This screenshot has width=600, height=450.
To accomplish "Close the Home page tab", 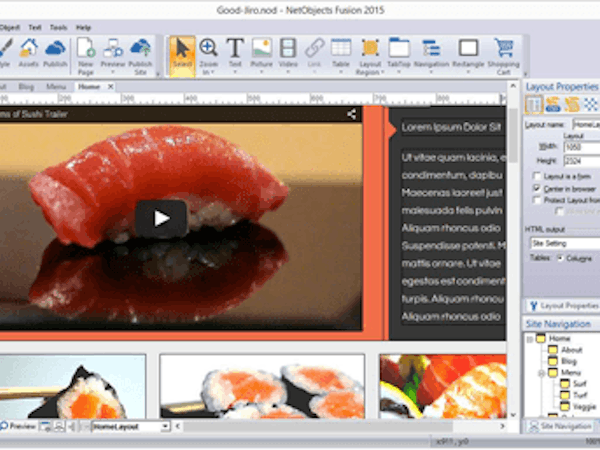I will tap(110, 87).
